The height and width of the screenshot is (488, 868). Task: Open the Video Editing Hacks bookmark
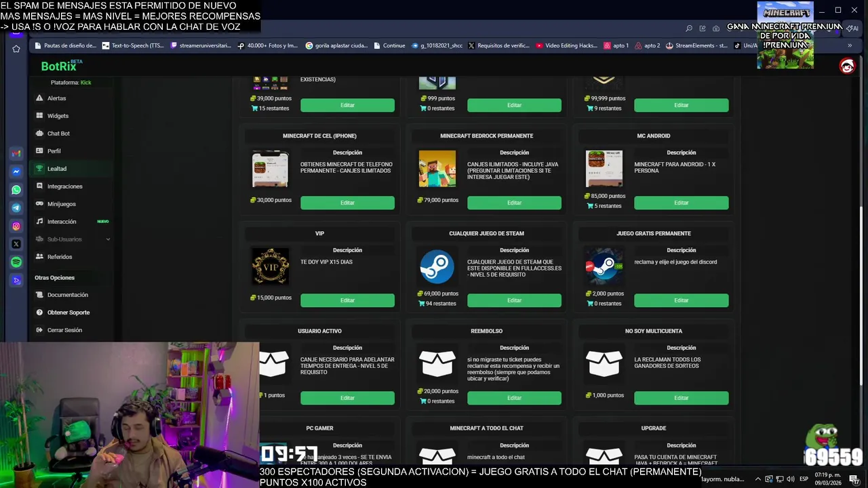point(566,46)
